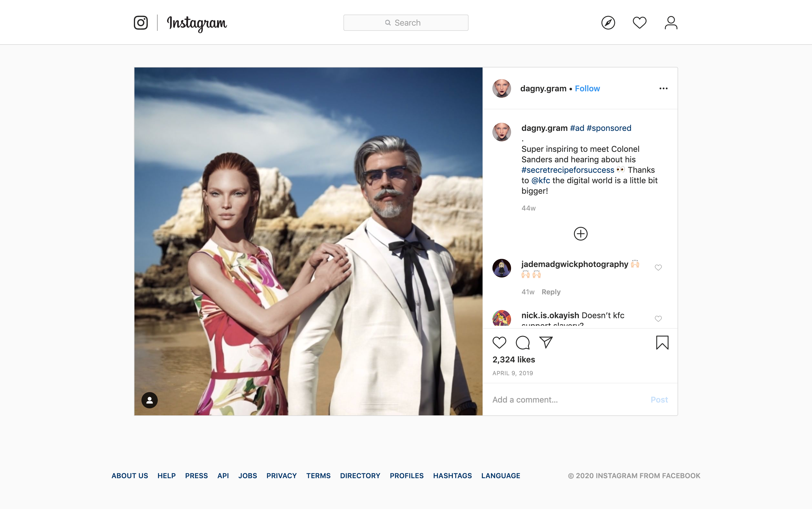Open the @kfc mention
Viewport: 812px width, 509px height.
coord(540,180)
